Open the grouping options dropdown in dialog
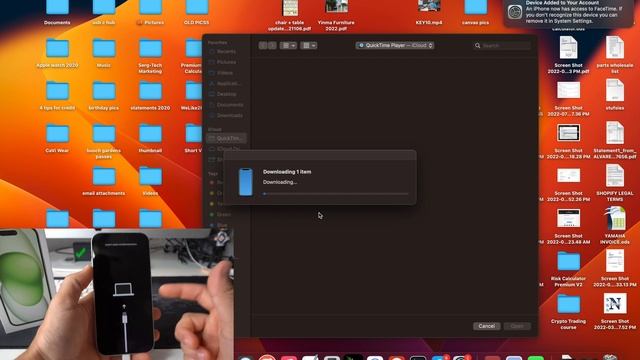This screenshot has height=360, width=640. coord(309,45)
